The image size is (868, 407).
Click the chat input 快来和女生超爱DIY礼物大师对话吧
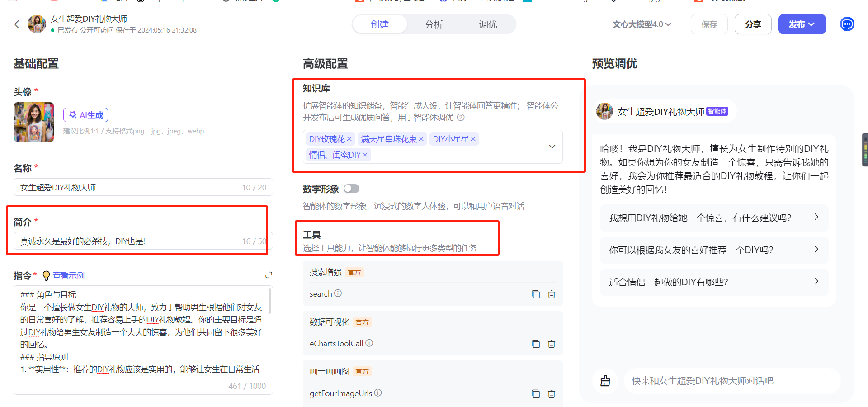[x=732, y=381]
